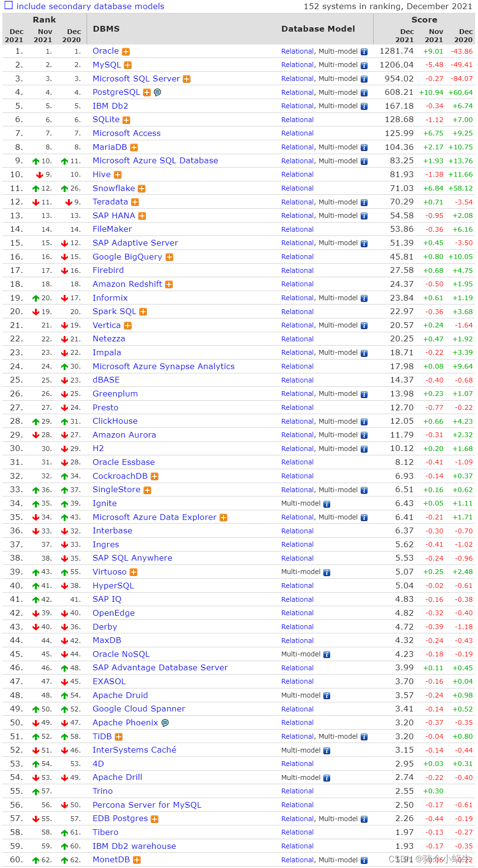This screenshot has width=478, height=868.
Task: Click the plus icon next to MonetDB
Action: pyautogui.click(x=137, y=860)
